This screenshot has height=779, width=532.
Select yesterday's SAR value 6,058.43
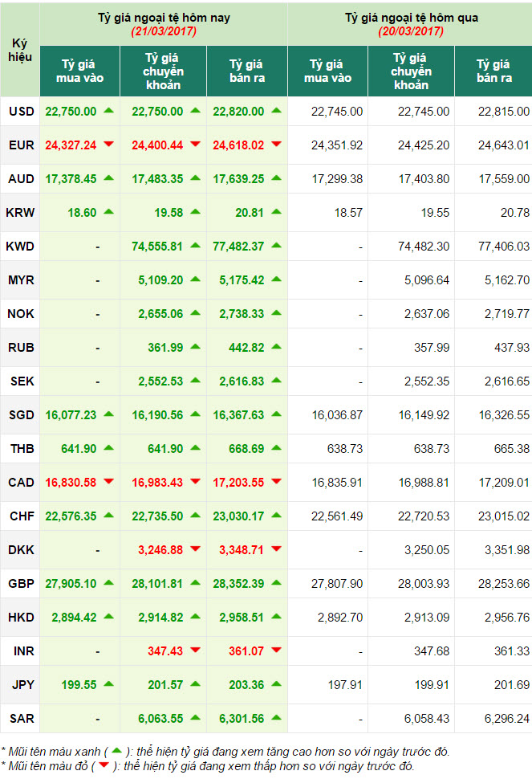(427, 719)
